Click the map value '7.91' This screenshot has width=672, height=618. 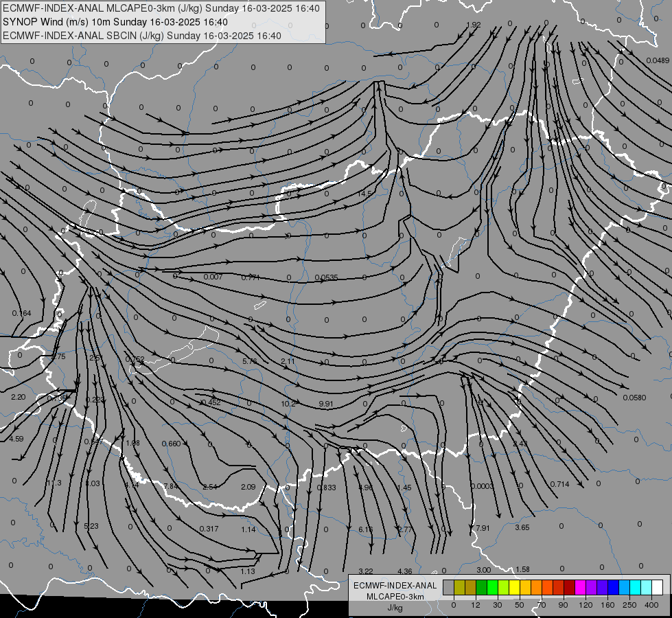coord(483,528)
